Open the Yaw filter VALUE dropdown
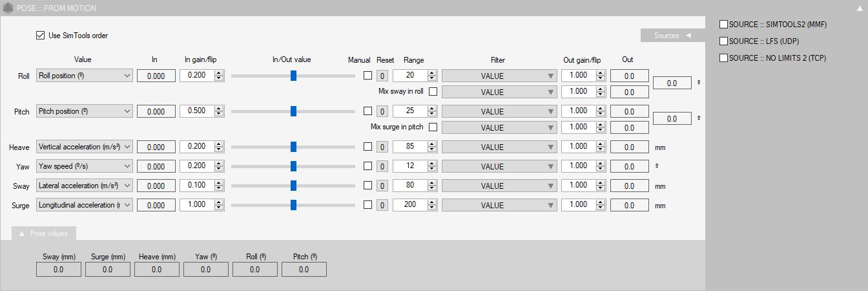 pyautogui.click(x=498, y=166)
